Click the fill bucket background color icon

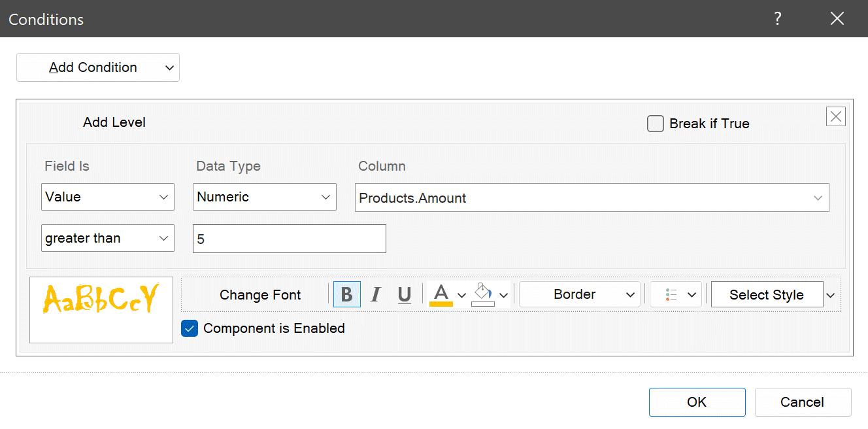pyautogui.click(x=483, y=294)
